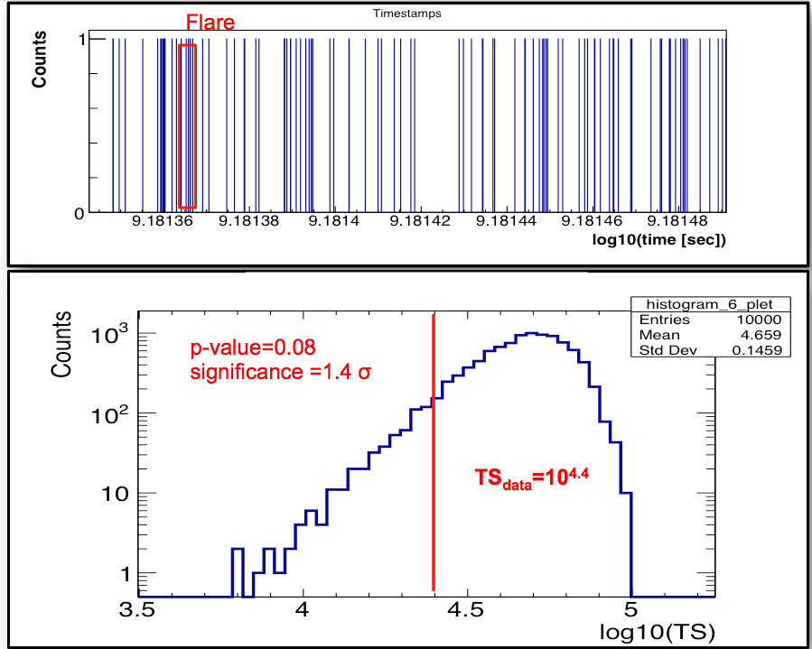
Task: Click the x-axis tick label 3.5
Action: 137,609
